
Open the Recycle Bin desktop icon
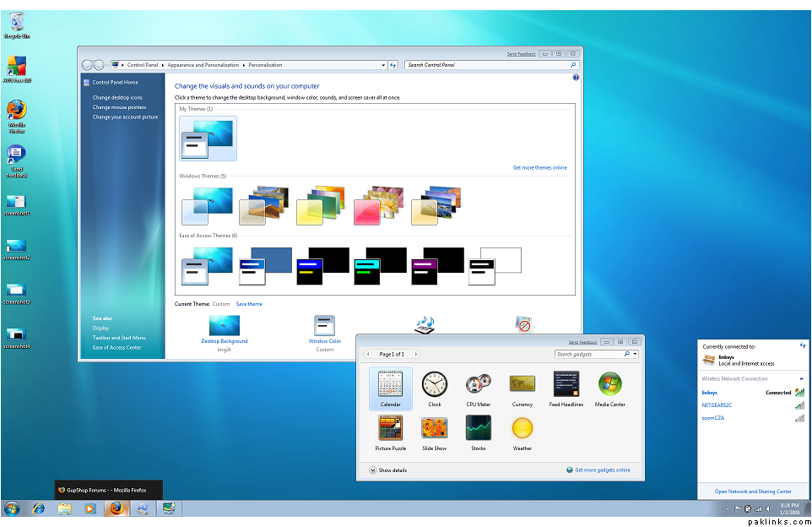[14, 23]
